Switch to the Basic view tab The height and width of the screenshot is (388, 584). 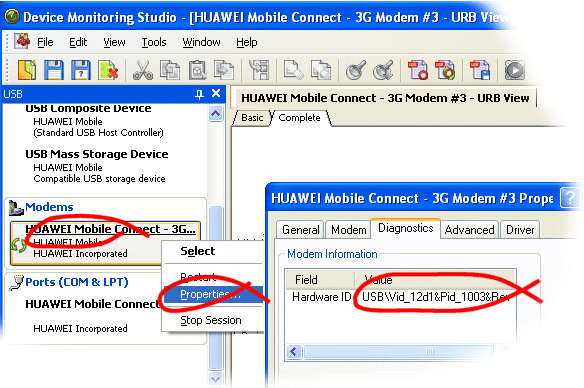pyautogui.click(x=252, y=118)
